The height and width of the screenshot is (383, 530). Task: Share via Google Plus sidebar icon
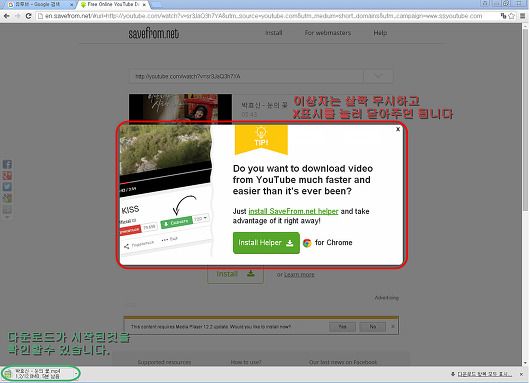pyautogui.click(x=7, y=175)
